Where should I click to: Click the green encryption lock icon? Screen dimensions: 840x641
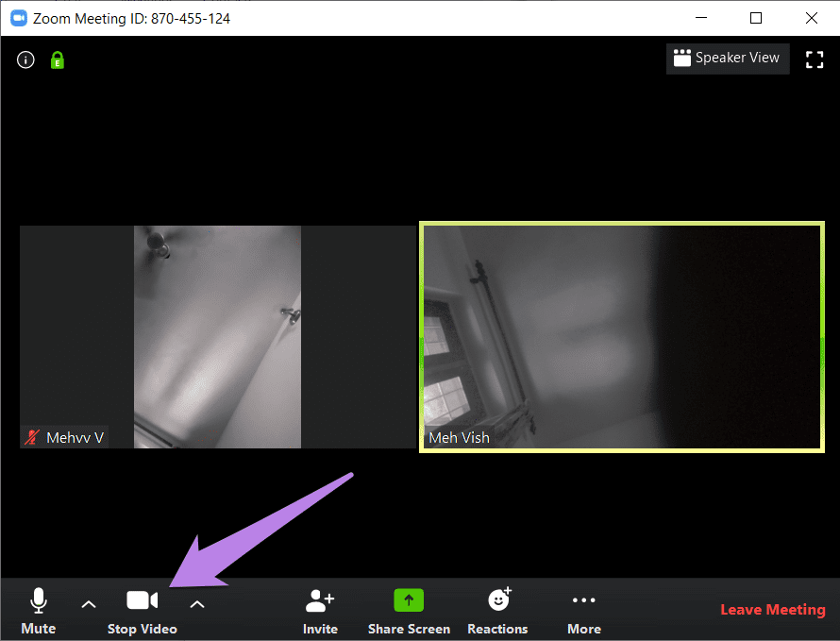[x=57, y=60]
